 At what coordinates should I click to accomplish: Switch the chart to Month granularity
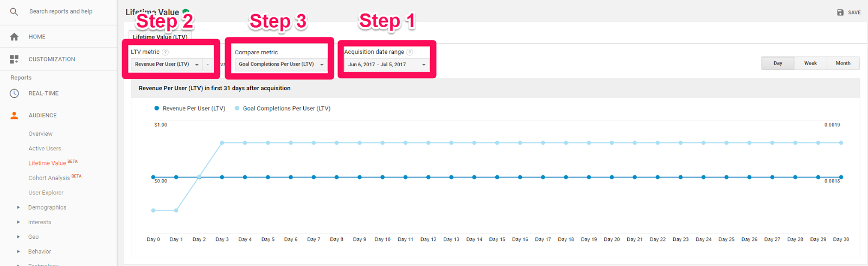(x=843, y=63)
